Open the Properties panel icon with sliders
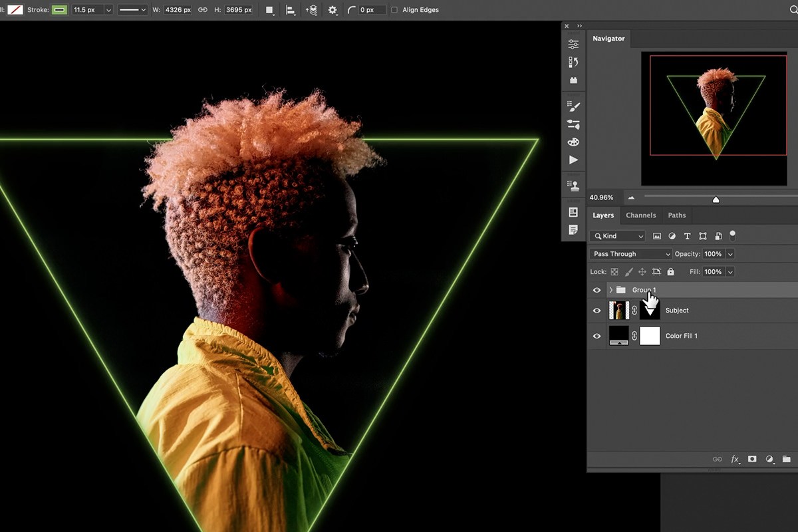Image resolution: width=798 pixels, height=532 pixels. pos(573,45)
